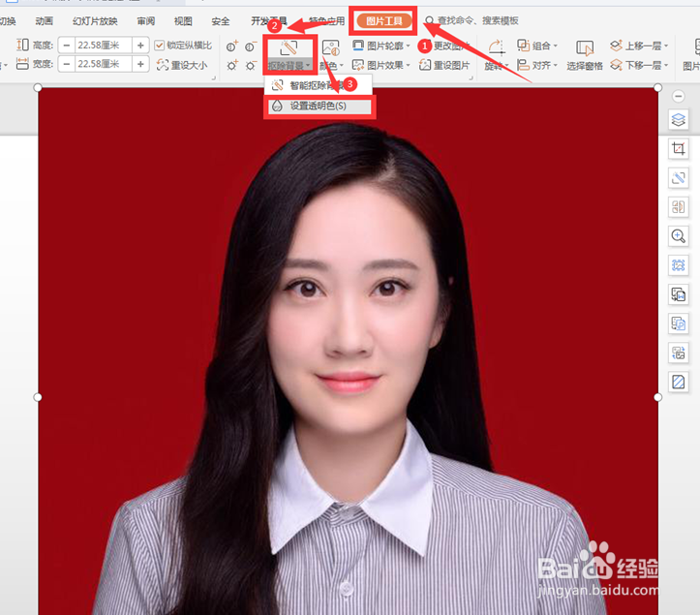Screen dimensions: 700x615
Task: Decrease brightness with the sun minus icon
Action: click(x=251, y=66)
